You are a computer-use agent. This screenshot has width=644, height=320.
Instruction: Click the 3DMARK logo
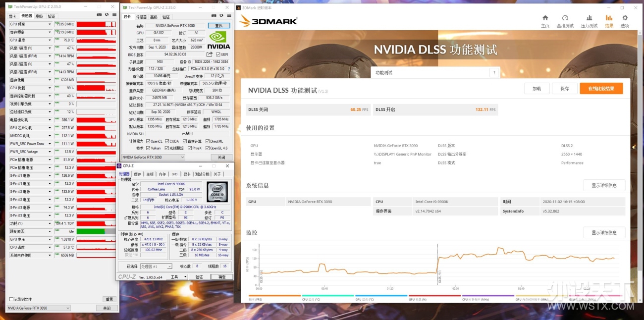click(268, 21)
